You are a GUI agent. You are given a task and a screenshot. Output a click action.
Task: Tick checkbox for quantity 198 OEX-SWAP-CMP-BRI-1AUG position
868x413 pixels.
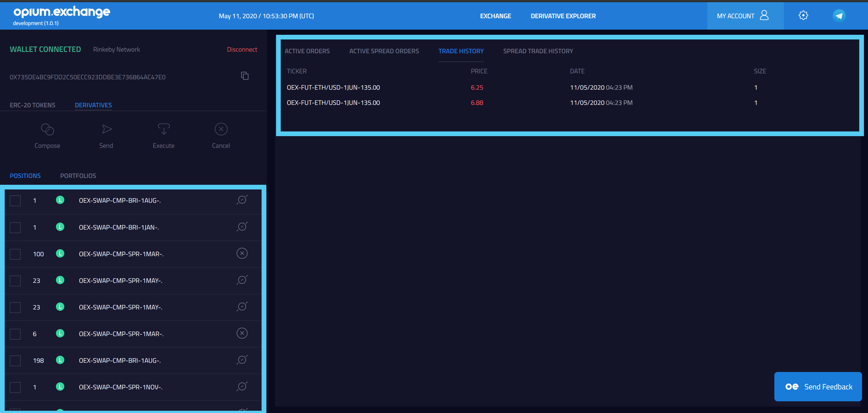(15, 361)
